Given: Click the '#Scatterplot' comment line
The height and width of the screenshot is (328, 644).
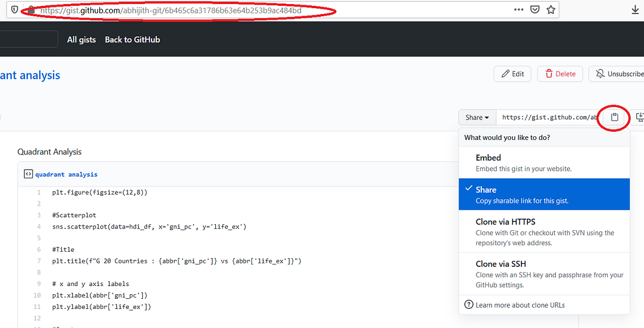Looking at the screenshot, I should [74, 215].
